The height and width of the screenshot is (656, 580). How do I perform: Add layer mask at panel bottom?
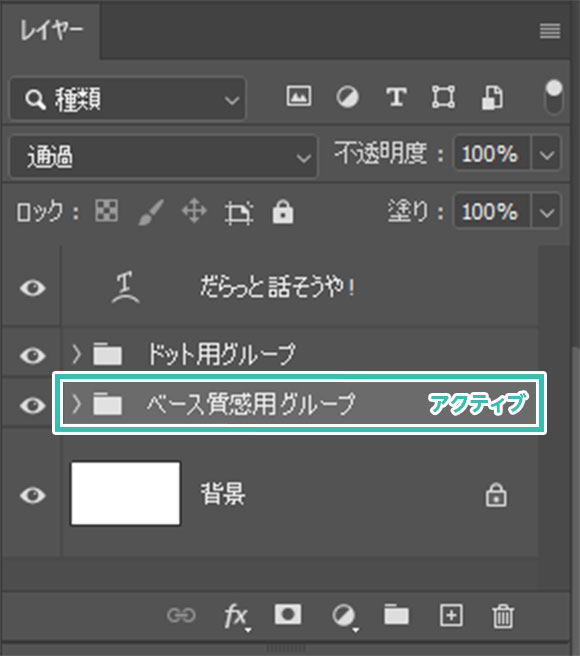(x=288, y=615)
